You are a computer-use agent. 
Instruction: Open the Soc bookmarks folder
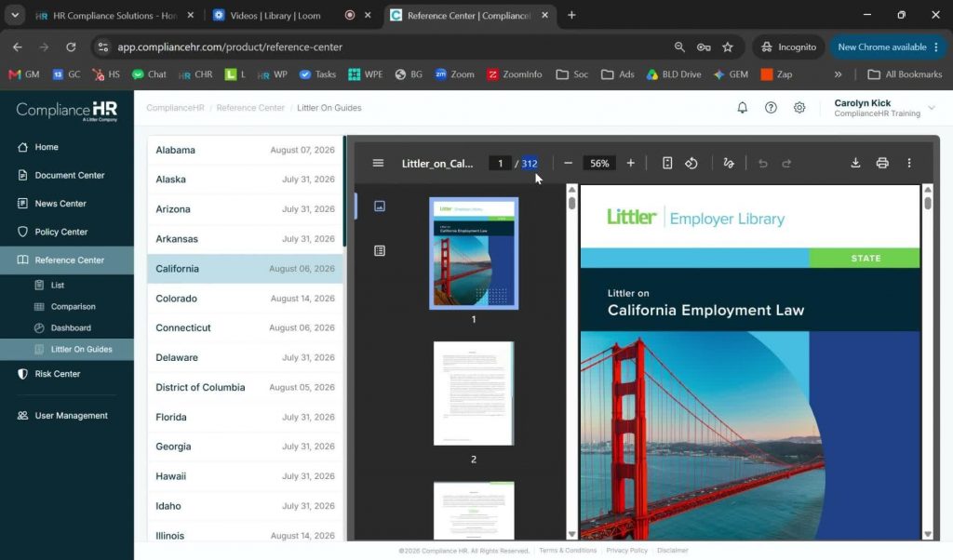click(572, 74)
